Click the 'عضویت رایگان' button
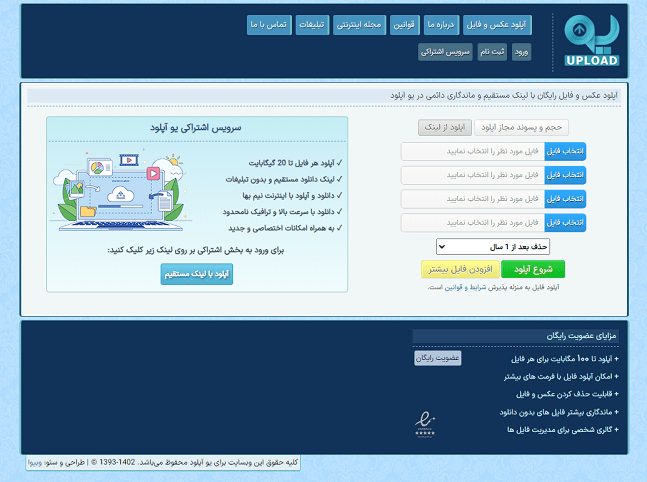The height and width of the screenshot is (482, 647). [x=437, y=358]
